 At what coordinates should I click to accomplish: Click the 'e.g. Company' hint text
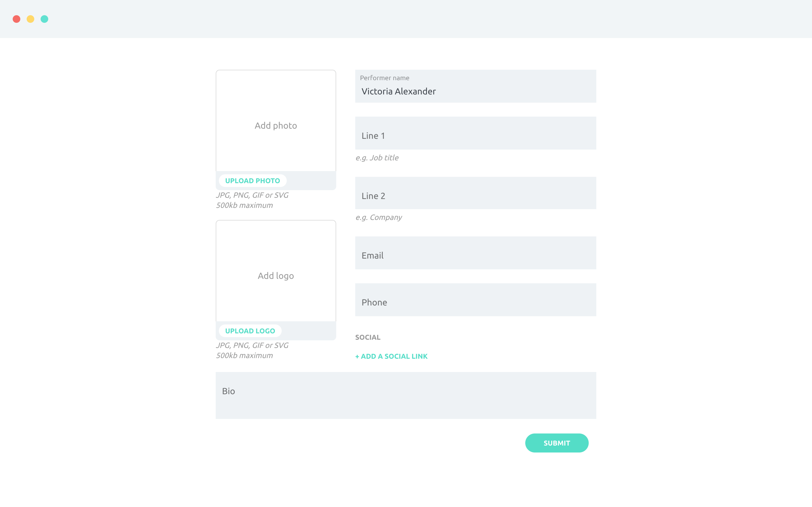(x=378, y=218)
